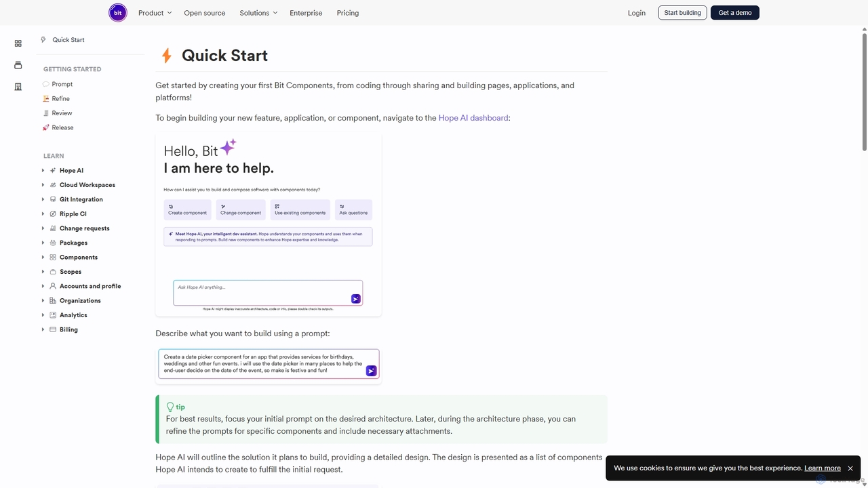Click the stack icon in left rail

tap(18, 65)
